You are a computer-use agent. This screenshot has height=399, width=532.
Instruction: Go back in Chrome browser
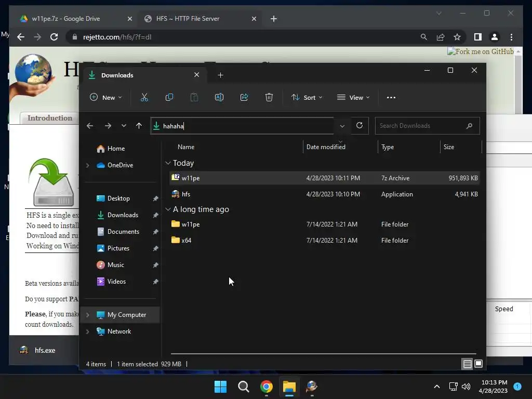[x=21, y=37]
